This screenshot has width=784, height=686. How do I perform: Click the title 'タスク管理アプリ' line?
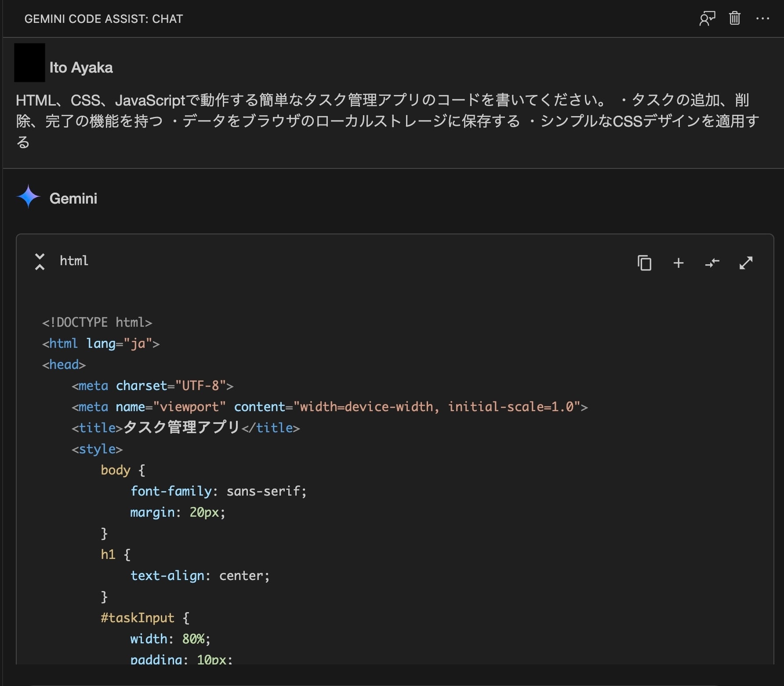185,427
